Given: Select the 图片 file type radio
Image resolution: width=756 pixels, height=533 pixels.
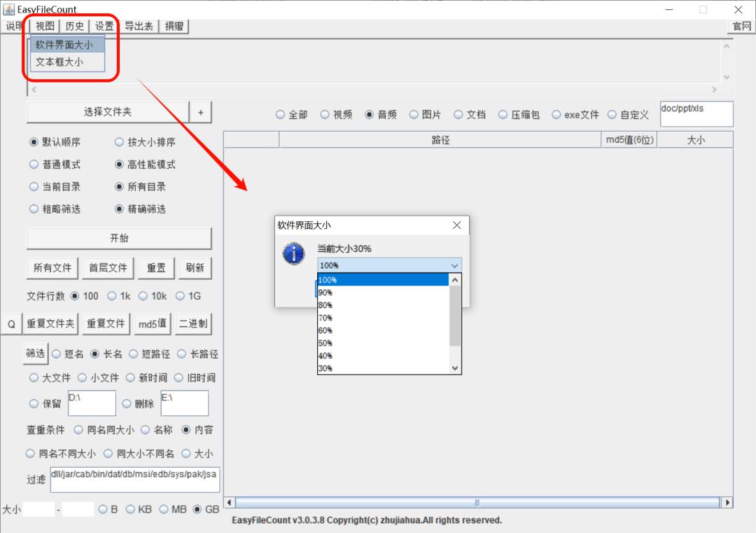Looking at the screenshot, I should (425, 115).
